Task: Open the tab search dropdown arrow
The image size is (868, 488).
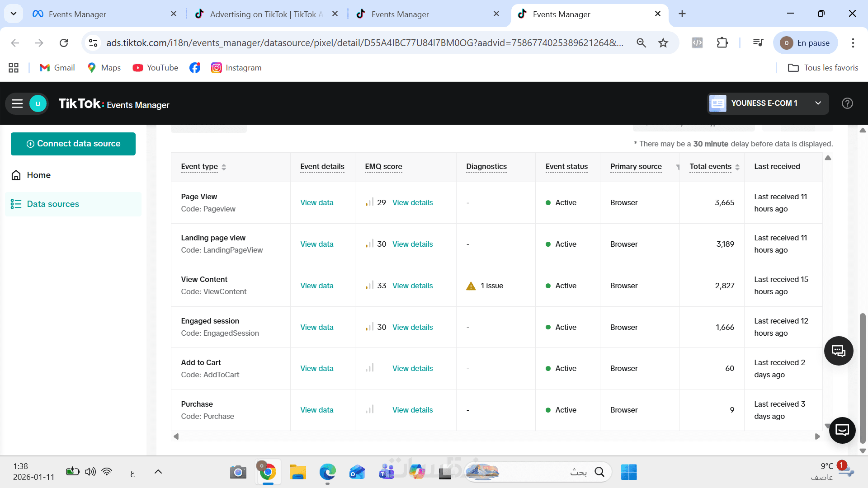Action: tap(14, 14)
